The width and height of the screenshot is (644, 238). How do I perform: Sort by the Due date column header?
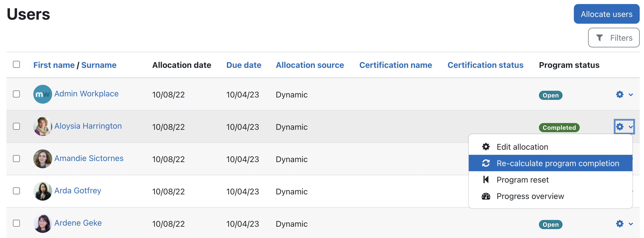point(244,65)
